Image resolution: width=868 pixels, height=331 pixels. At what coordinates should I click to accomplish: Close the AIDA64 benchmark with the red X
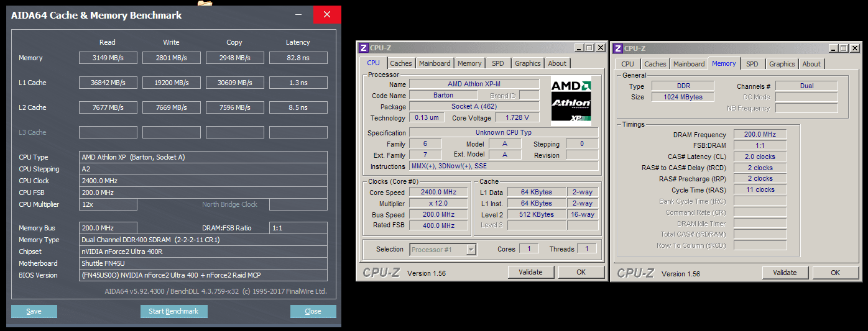[x=327, y=15]
